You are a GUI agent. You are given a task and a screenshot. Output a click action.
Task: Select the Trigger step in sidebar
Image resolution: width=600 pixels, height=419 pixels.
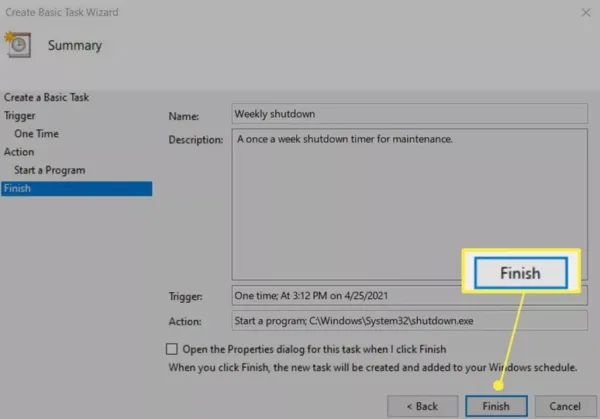[x=20, y=116]
